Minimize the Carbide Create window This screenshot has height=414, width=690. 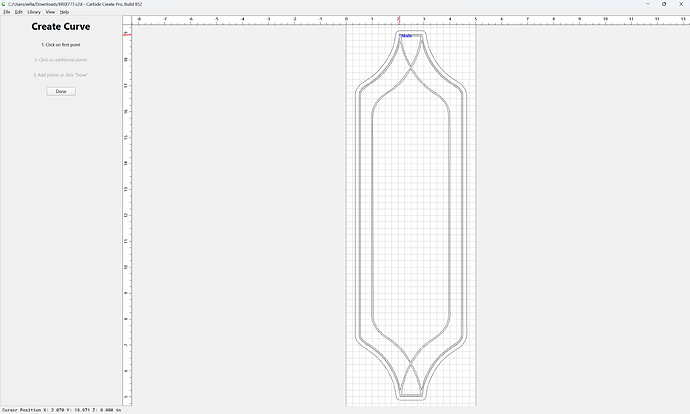point(648,4)
